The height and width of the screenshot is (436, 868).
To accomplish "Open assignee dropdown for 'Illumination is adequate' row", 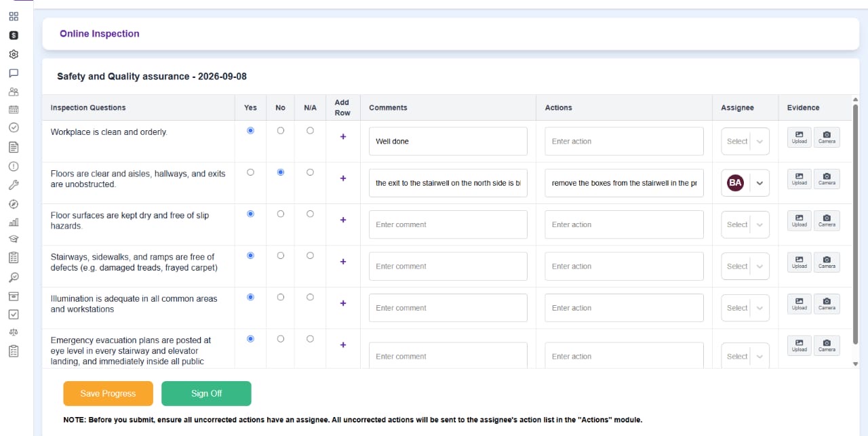I will tap(745, 308).
